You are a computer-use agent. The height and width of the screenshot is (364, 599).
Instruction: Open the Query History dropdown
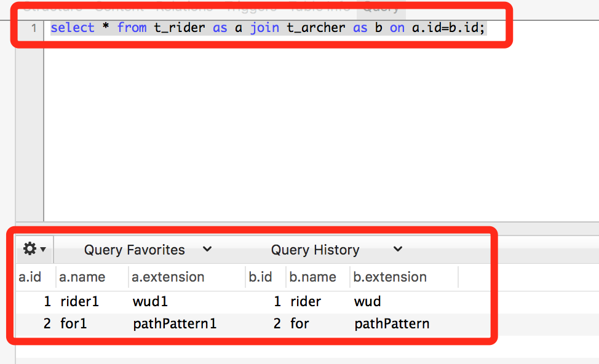(x=336, y=250)
